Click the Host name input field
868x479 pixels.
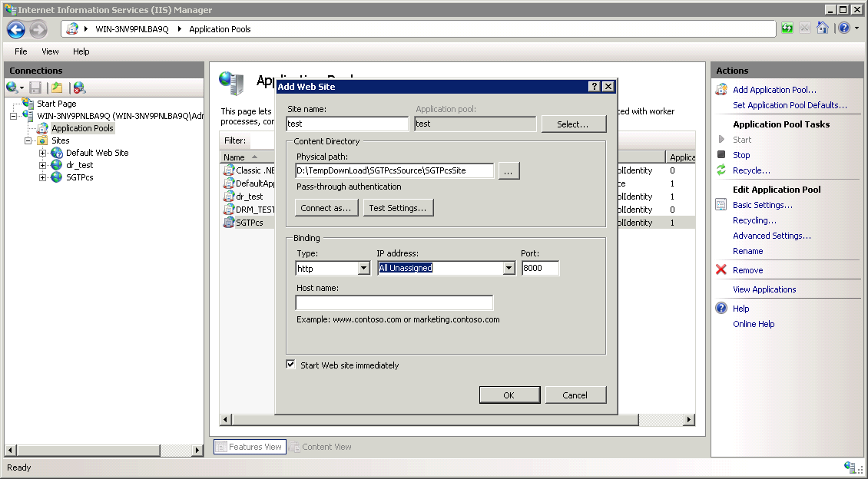coord(394,302)
